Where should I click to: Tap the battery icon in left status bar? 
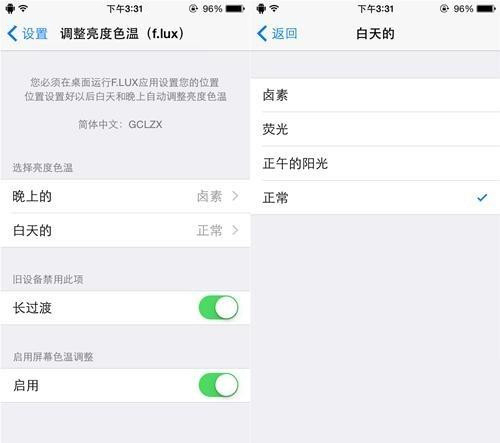235,9
